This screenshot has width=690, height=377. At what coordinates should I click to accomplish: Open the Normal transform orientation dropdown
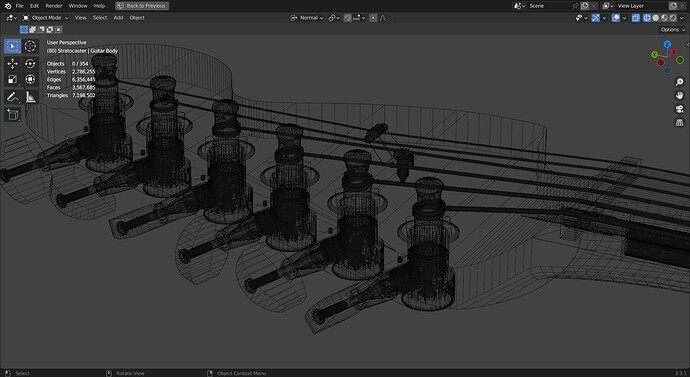(307, 18)
